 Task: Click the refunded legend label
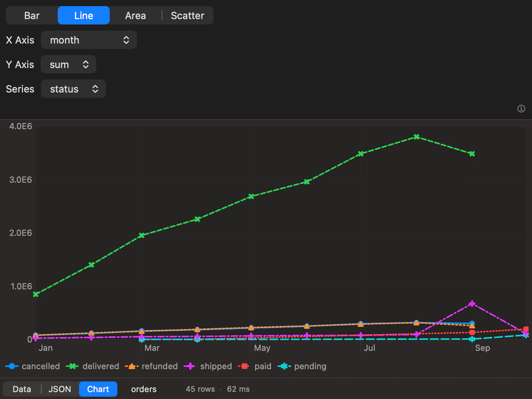coord(160,366)
